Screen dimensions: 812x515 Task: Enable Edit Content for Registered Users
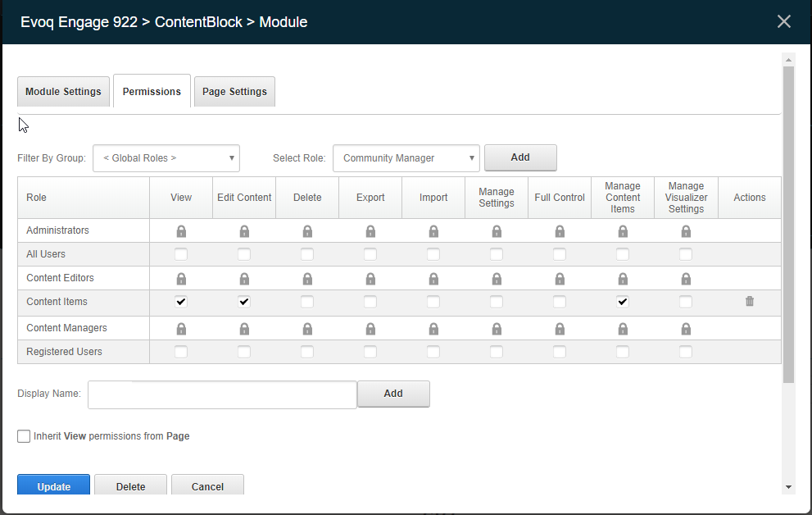(244, 352)
